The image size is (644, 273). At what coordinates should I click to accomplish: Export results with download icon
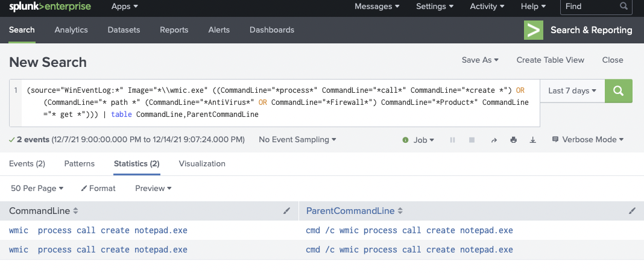click(x=532, y=140)
